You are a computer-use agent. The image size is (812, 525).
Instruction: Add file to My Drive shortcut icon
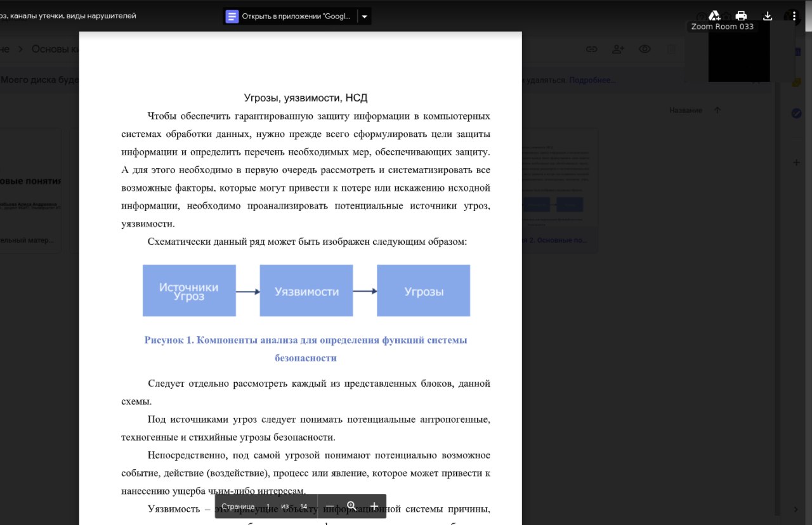714,16
